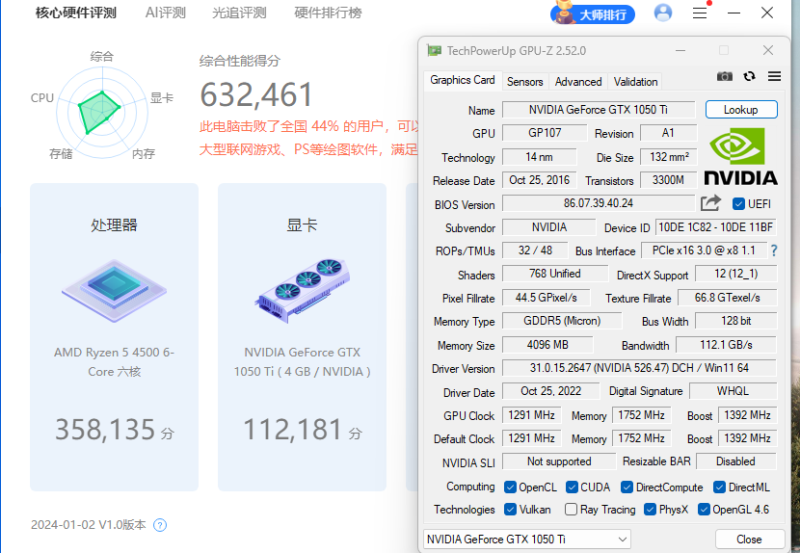Select AI评测 tab
800x553 pixels.
(165, 13)
